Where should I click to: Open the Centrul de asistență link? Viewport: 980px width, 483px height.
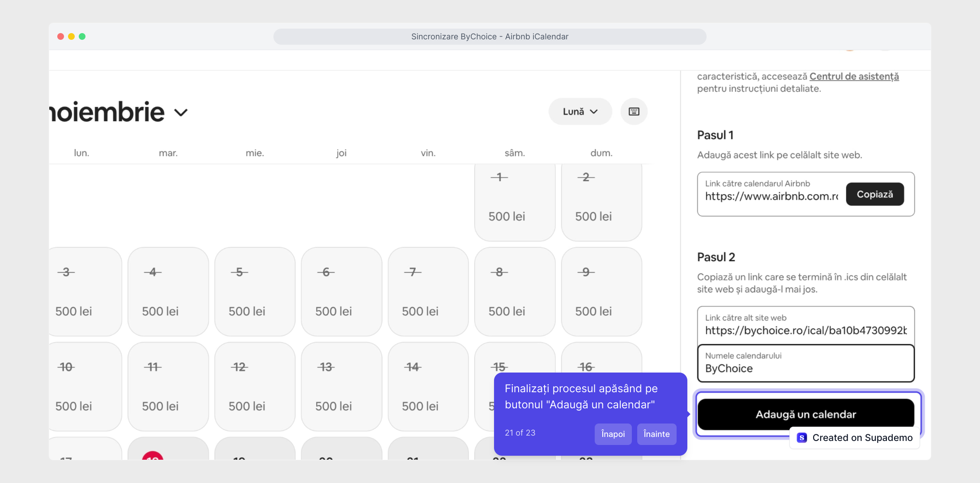(x=854, y=76)
